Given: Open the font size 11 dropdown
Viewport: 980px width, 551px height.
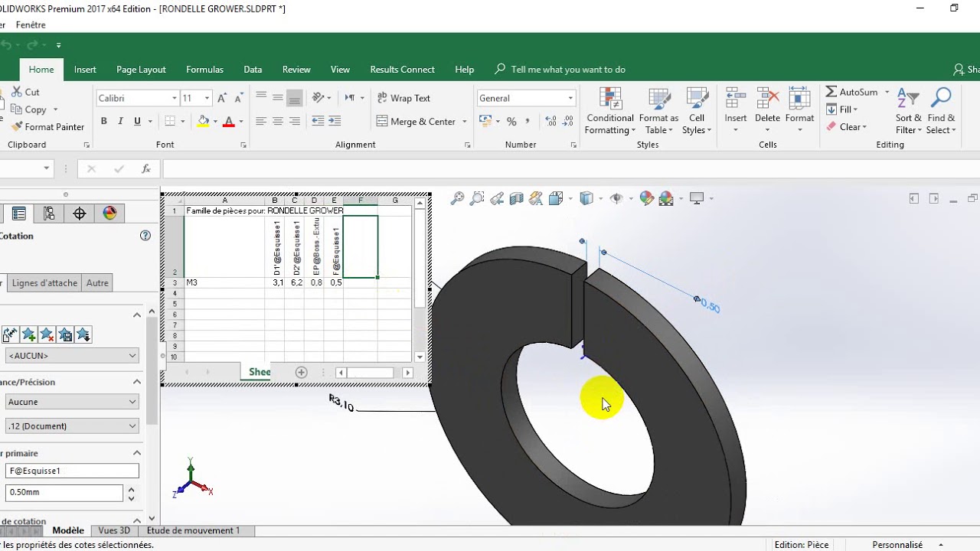Looking at the screenshot, I should 196,98.
